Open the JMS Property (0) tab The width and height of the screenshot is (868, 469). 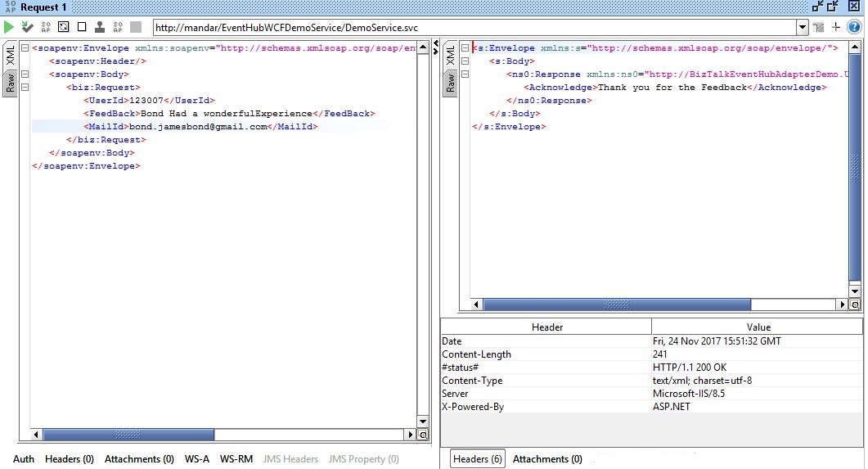364,459
